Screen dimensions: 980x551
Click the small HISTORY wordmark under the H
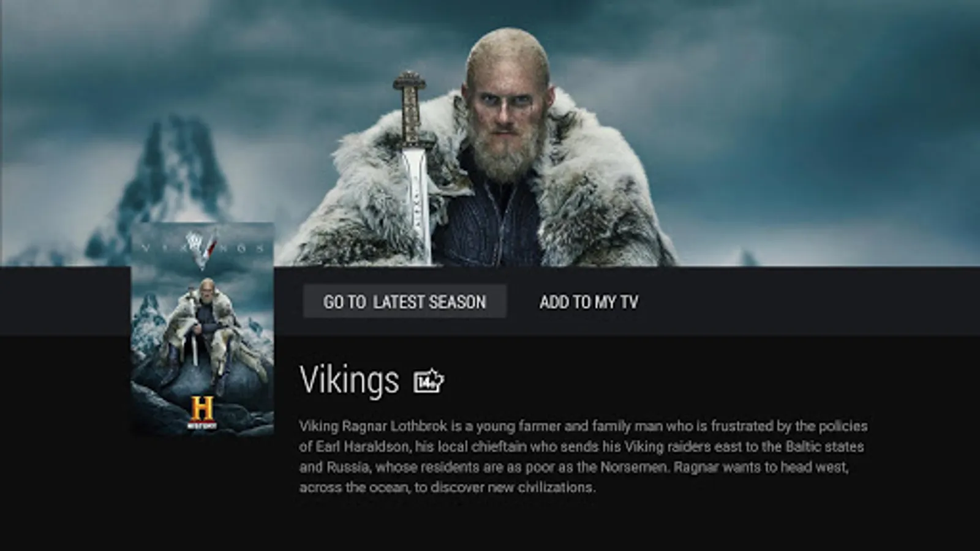coord(202,425)
